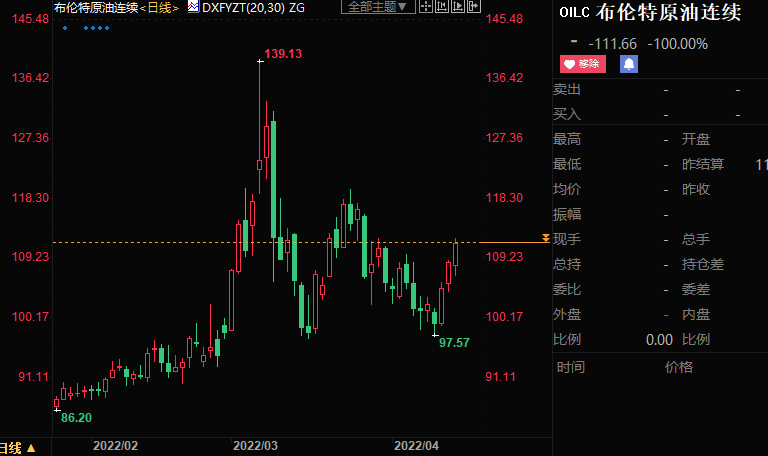Expand the 日线 menu at bottom left

pos(18,447)
